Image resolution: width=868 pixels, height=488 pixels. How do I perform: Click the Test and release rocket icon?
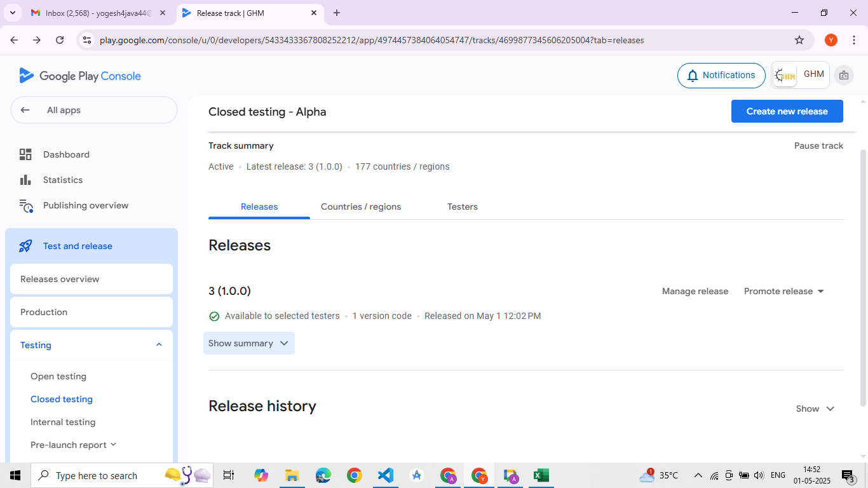25,246
